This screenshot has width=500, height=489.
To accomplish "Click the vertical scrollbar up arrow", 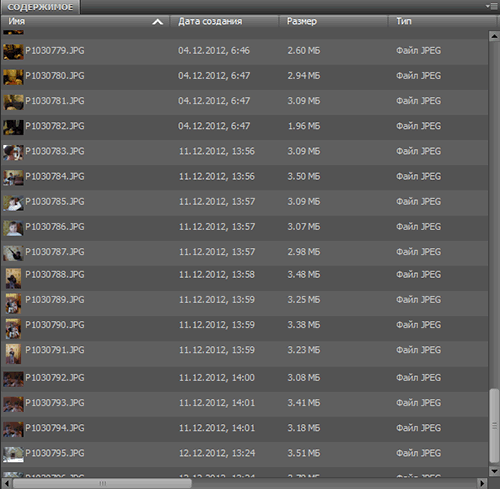I will pyautogui.click(x=494, y=36).
